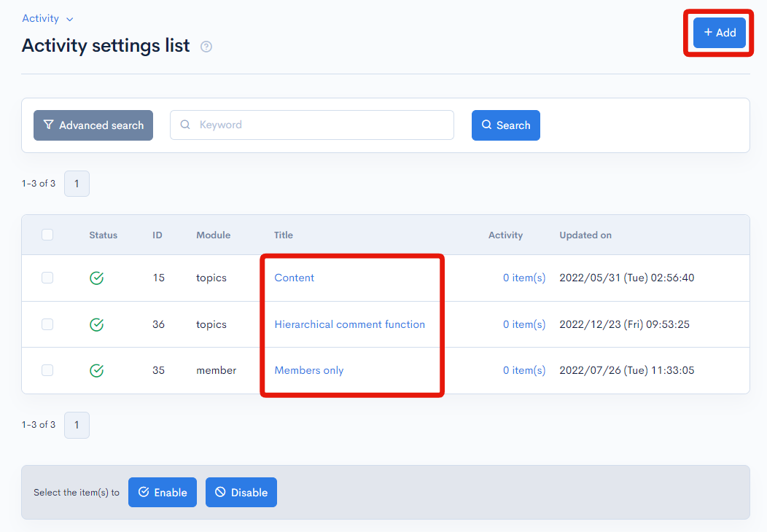Click the member module cell
The width and height of the screenshot is (767, 532).
217,370
